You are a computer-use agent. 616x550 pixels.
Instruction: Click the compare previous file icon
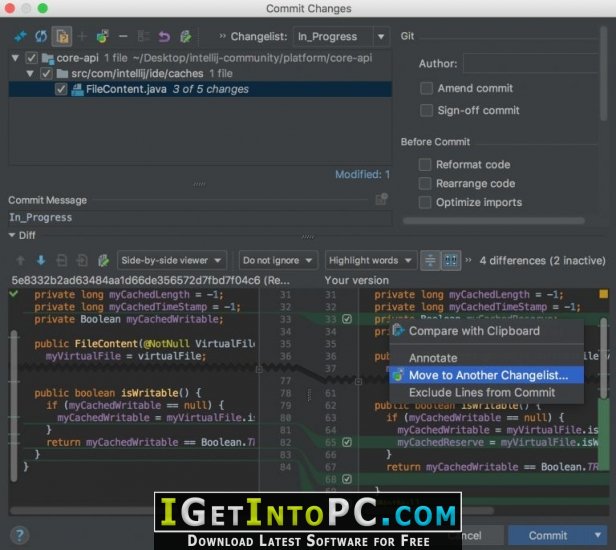click(x=62, y=260)
